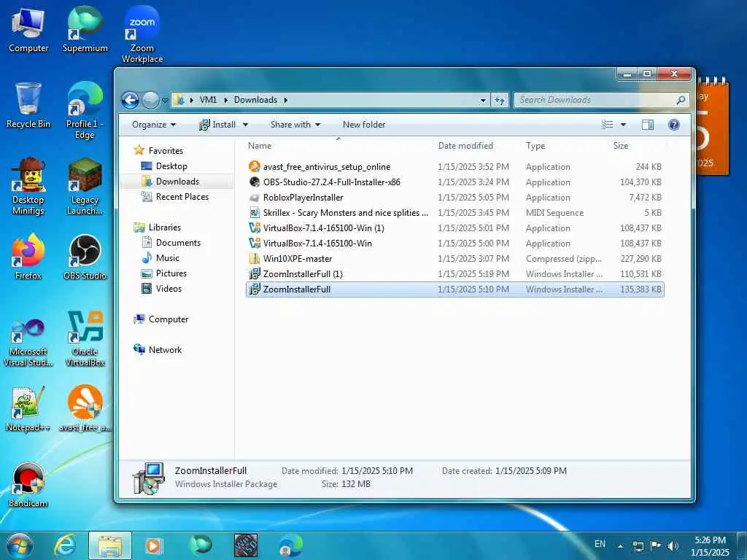Image resolution: width=747 pixels, height=560 pixels.
Task: Launch Internet Explorer from taskbar
Action: click(x=64, y=545)
